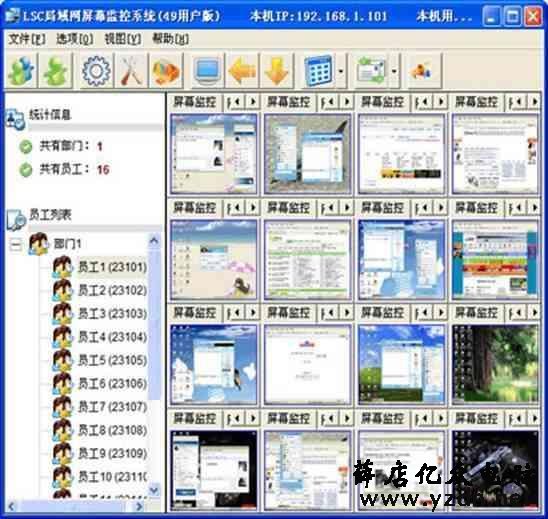
Task: Click avatar icon of 员工8 (23108)
Action: pyautogui.click(x=62, y=430)
